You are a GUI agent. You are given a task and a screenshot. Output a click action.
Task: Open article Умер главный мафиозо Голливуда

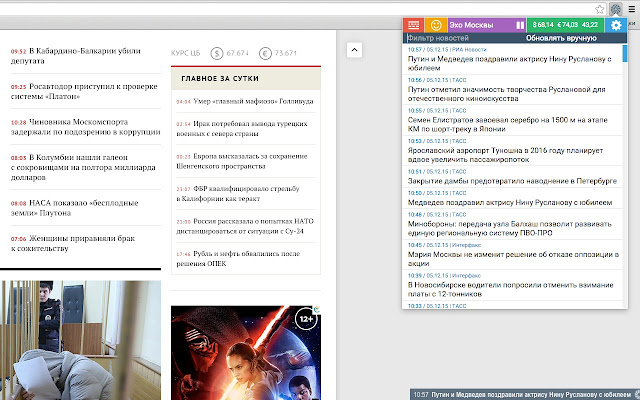click(245, 101)
